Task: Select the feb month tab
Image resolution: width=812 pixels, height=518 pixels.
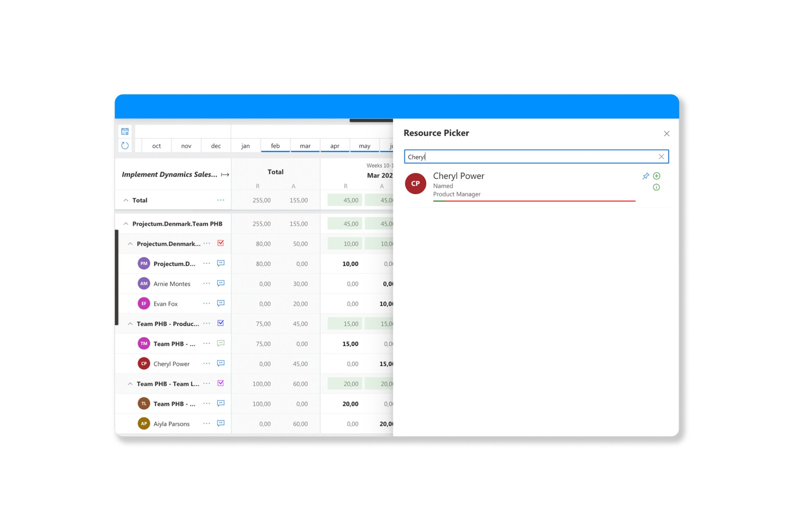Action: coord(275,146)
